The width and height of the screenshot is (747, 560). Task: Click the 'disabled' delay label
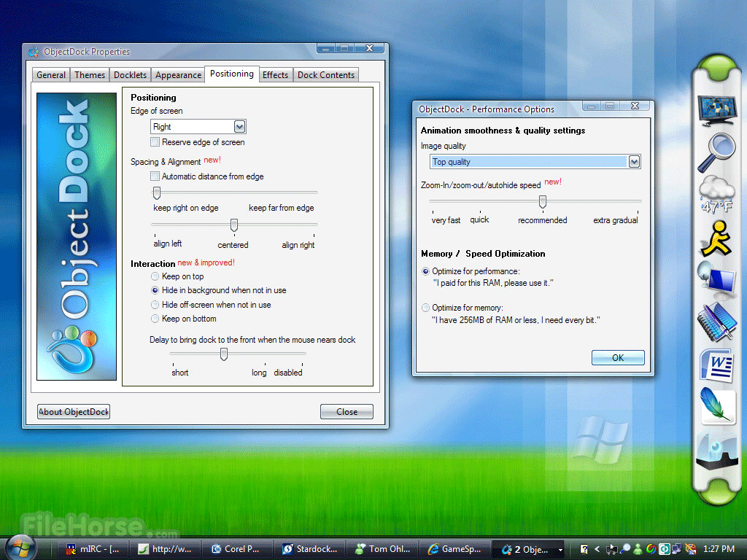288,373
